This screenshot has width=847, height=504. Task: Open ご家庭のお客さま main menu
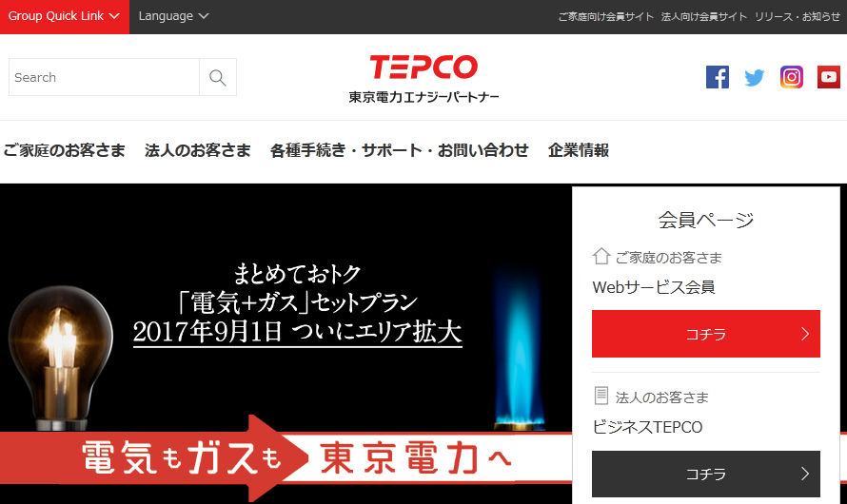click(65, 150)
